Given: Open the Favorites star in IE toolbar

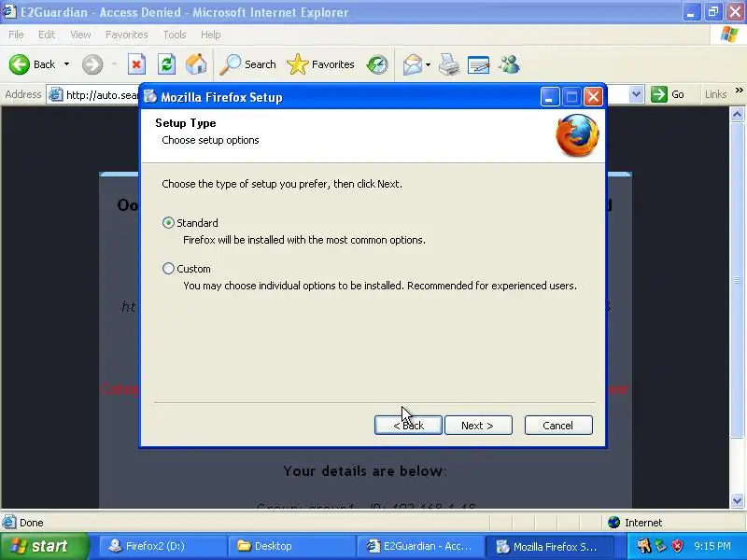Looking at the screenshot, I should click(x=320, y=64).
